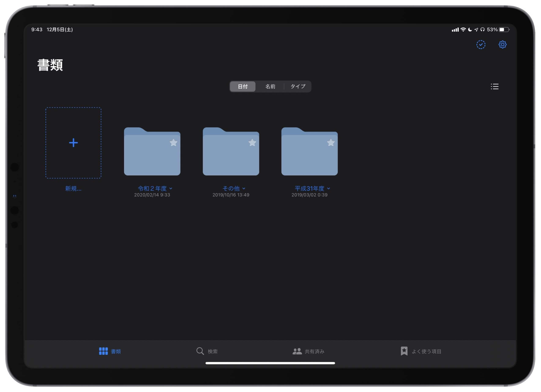Expand chevron next to その他
The height and width of the screenshot is (392, 541).
tap(244, 189)
